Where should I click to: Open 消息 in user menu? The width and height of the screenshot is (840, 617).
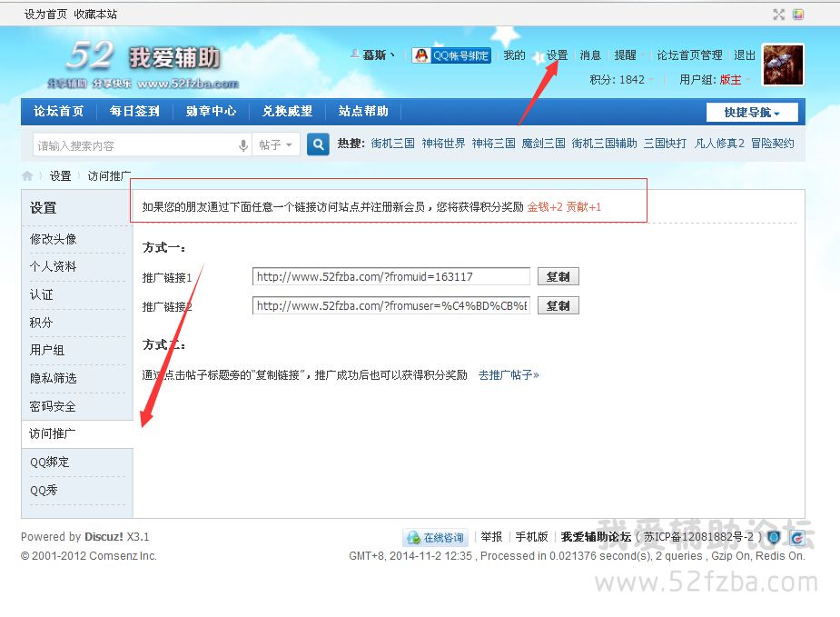pos(590,55)
